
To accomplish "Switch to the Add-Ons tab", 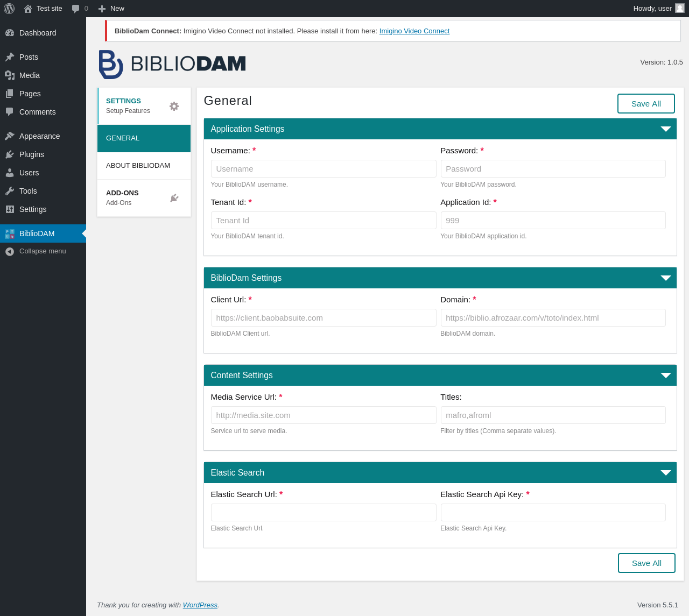I will click(x=144, y=198).
